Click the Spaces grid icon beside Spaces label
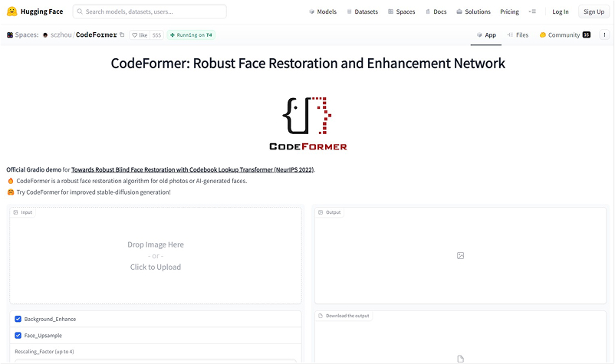 pyautogui.click(x=10, y=35)
